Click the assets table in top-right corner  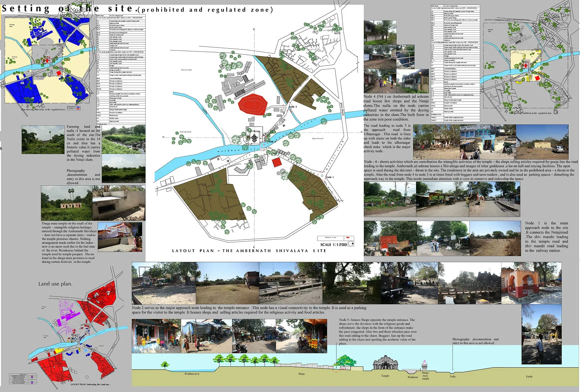pos(455,63)
